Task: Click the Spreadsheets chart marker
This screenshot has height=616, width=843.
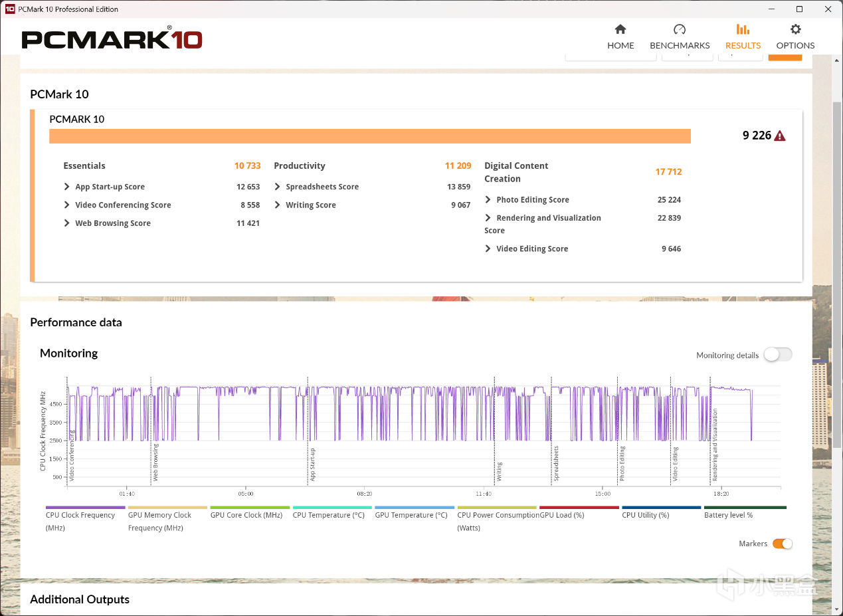Action: [x=556, y=463]
